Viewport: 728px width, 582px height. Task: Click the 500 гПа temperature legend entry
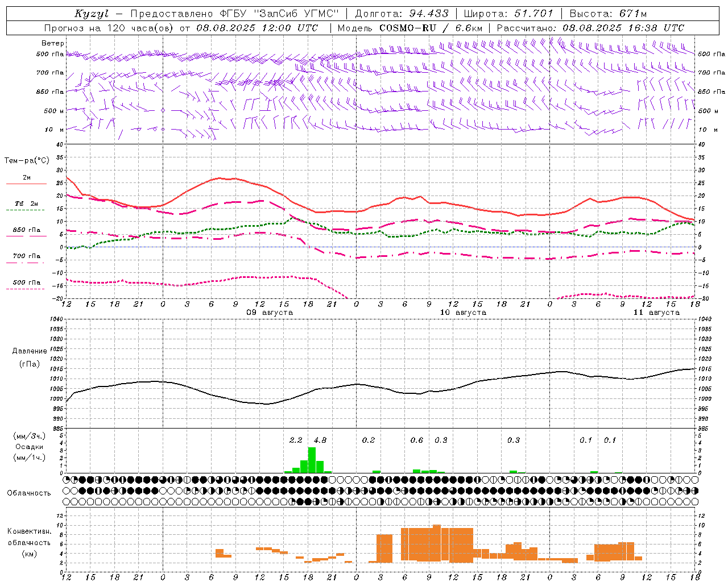click(27, 282)
